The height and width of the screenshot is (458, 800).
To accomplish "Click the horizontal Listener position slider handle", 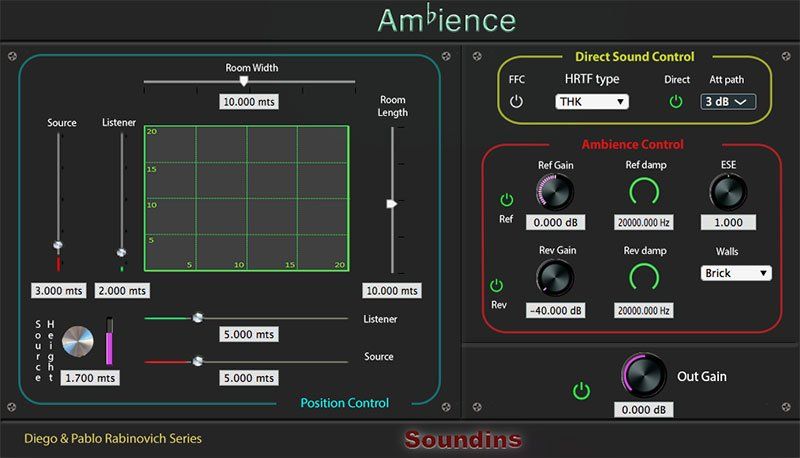I will pyautogui.click(x=198, y=318).
